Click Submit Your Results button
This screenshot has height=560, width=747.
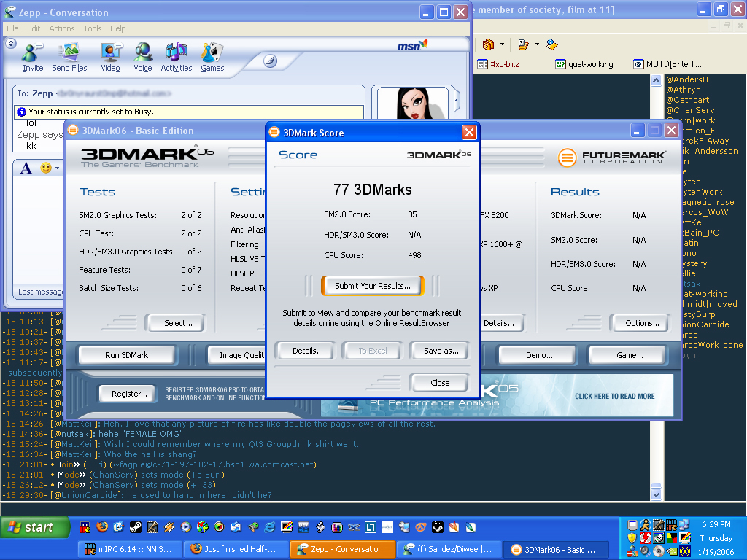click(x=373, y=286)
